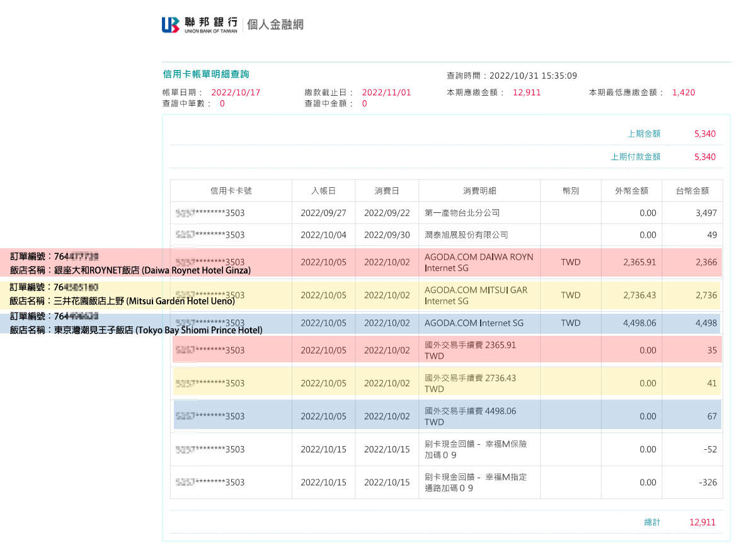Click the 刷卡現金回饋 幸福M保險 row

[x=479, y=449]
